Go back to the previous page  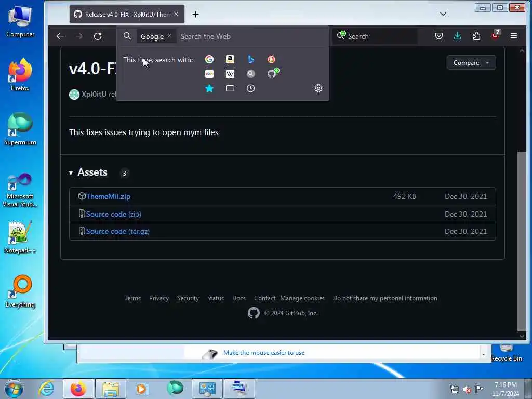(x=60, y=36)
